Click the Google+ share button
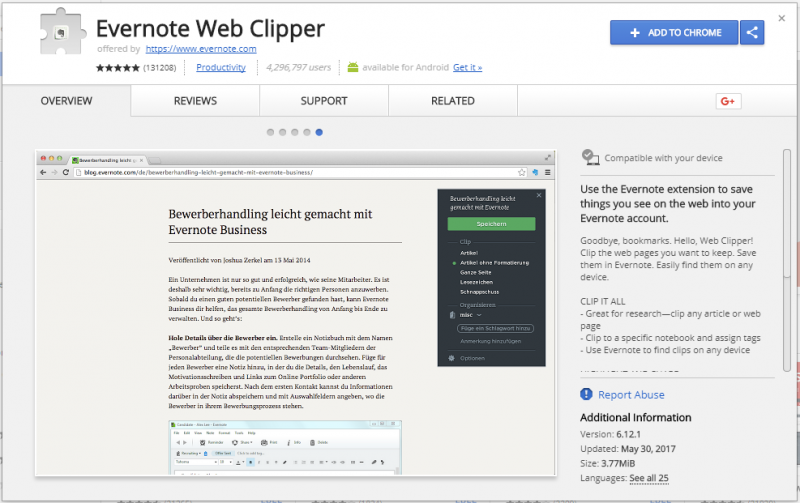Screen dimensions: 800x503 [728, 102]
